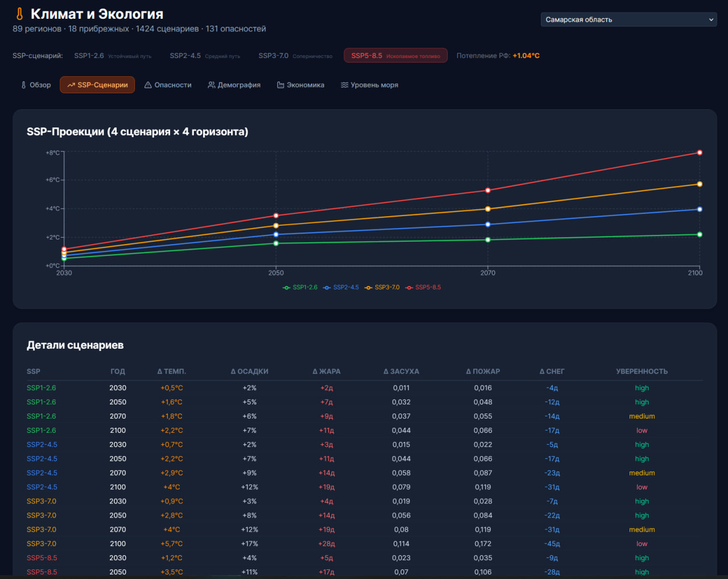Click the SSP1-2.6 label in 2030 row
Image resolution: width=728 pixels, height=579 pixels.
[42, 388]
